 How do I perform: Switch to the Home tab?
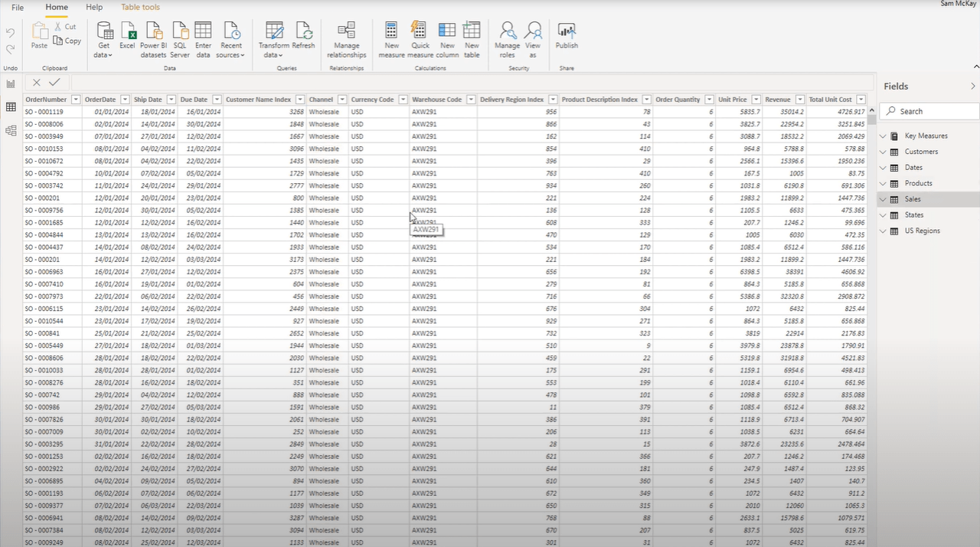(57, 7)
